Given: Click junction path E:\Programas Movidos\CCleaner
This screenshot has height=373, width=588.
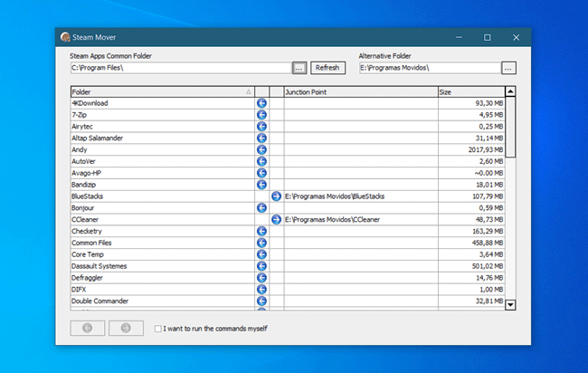Looking at the screenshot, I should (333, 219).
